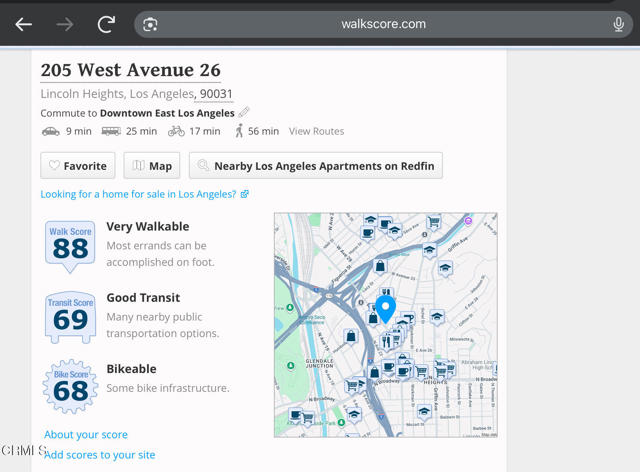Open the View Routes link
Screen dimensions: 640x472
pos(316,131)
